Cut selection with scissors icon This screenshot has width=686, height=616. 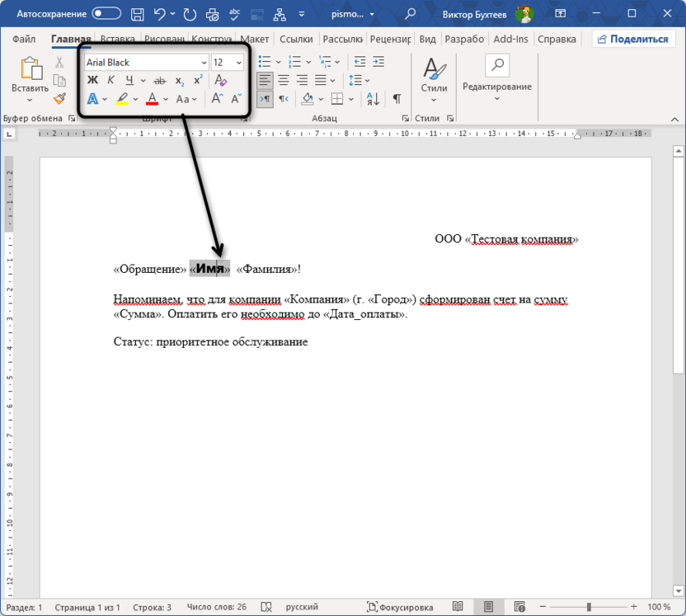coord(59,62)
